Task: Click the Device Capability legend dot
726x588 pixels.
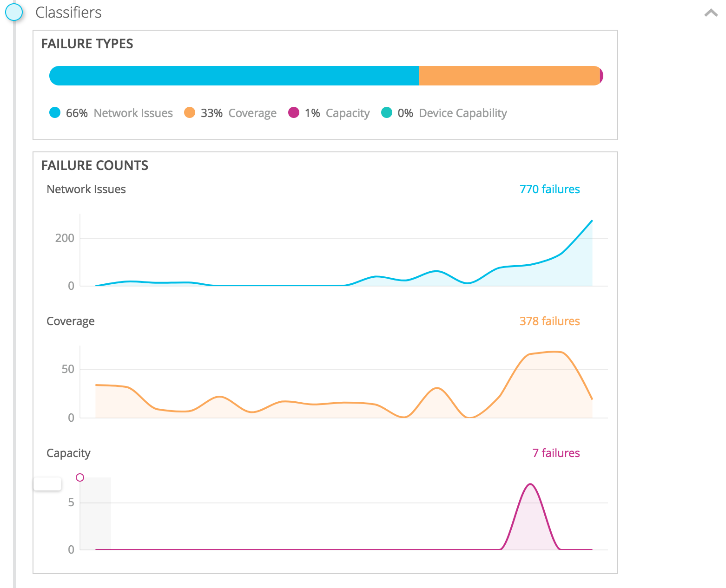Action: click(387, 113)
